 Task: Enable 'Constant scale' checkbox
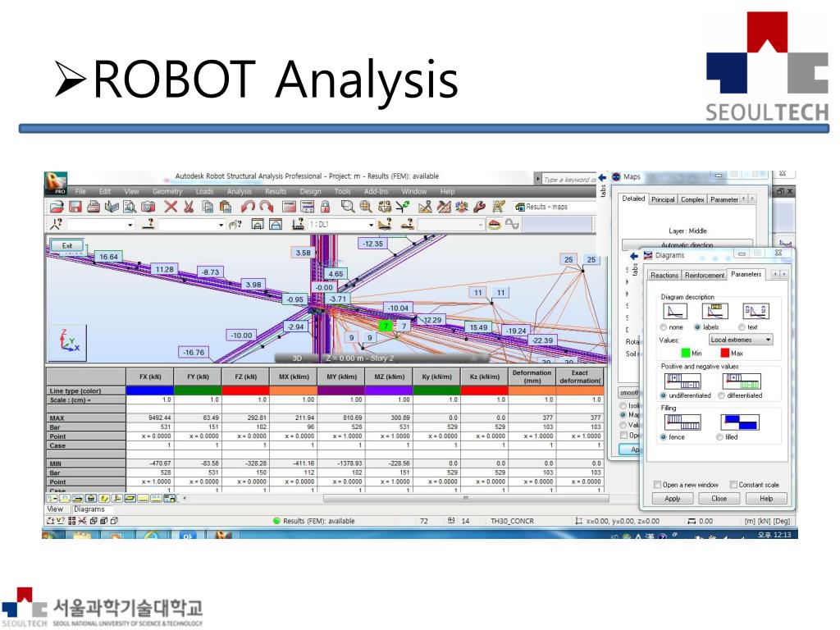[x=734, y=484]
